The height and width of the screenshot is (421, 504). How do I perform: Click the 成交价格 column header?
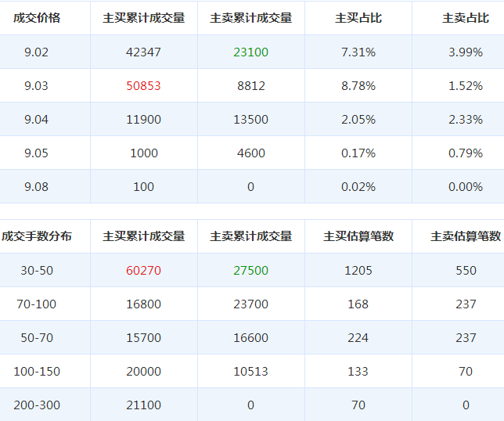click(37, 18)
